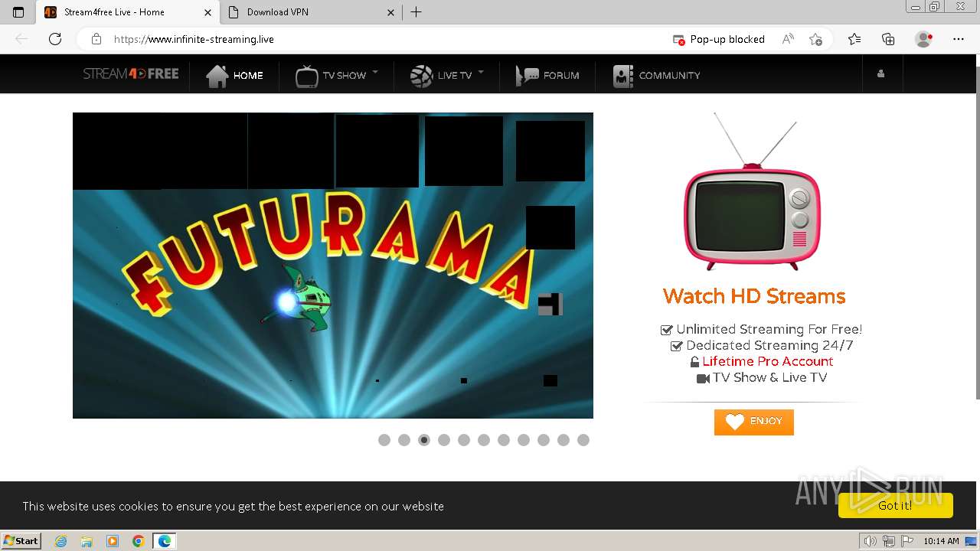Close the Download VPN tab
The height and width of the screenshot is (551, 980).
[x=390, y=12]
